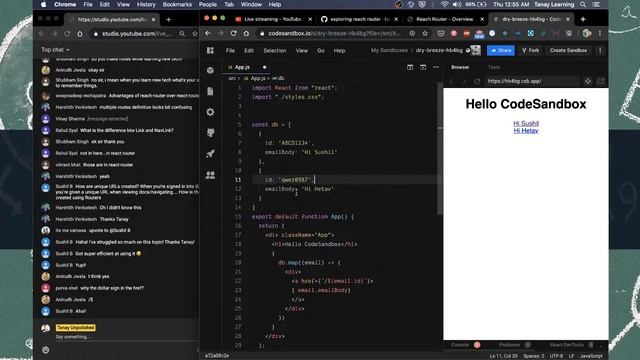Image resolution: width=640 pixels, height=360 pixels.
Task: Open the Hi Hetav link in preview
Action: pyautogui.click(x=526, y=131)
